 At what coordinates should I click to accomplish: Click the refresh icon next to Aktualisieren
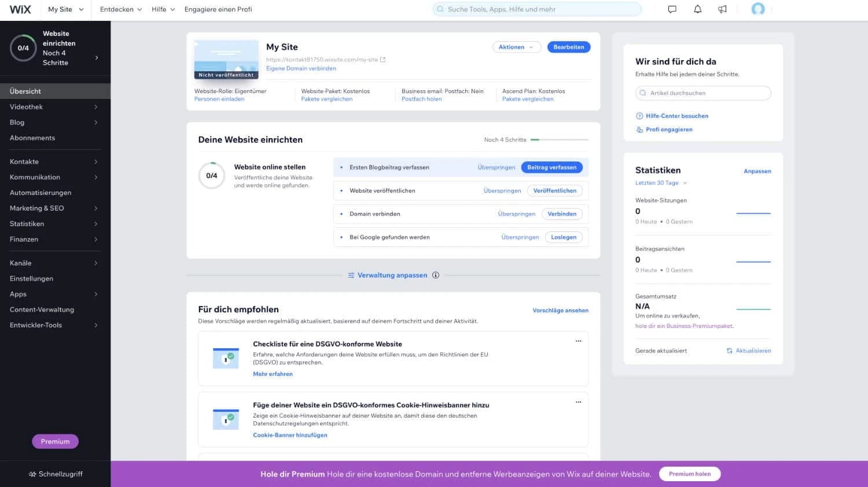pos(730,350)
